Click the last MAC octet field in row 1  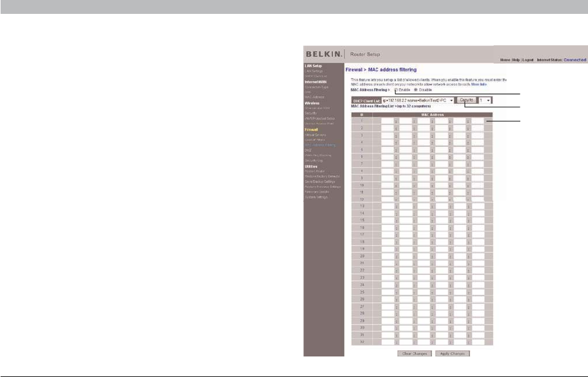tap(478, 121)
